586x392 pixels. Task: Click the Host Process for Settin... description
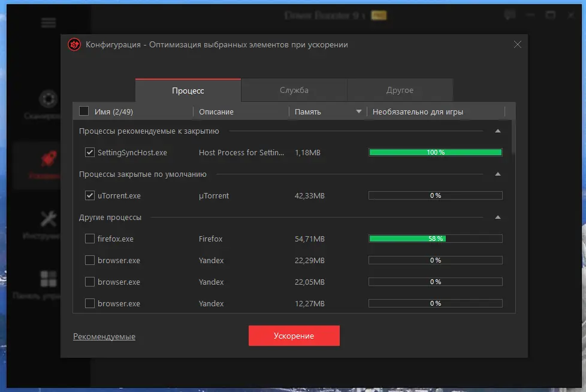(x=241, y=152)
